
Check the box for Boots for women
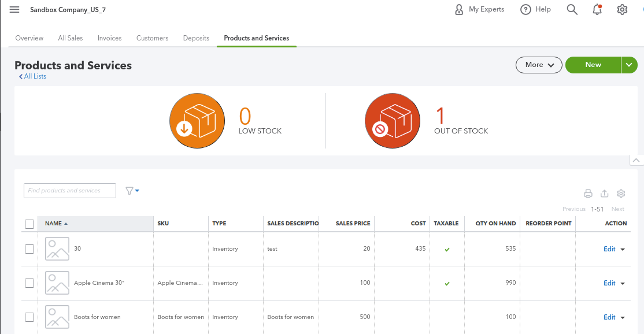29,317
